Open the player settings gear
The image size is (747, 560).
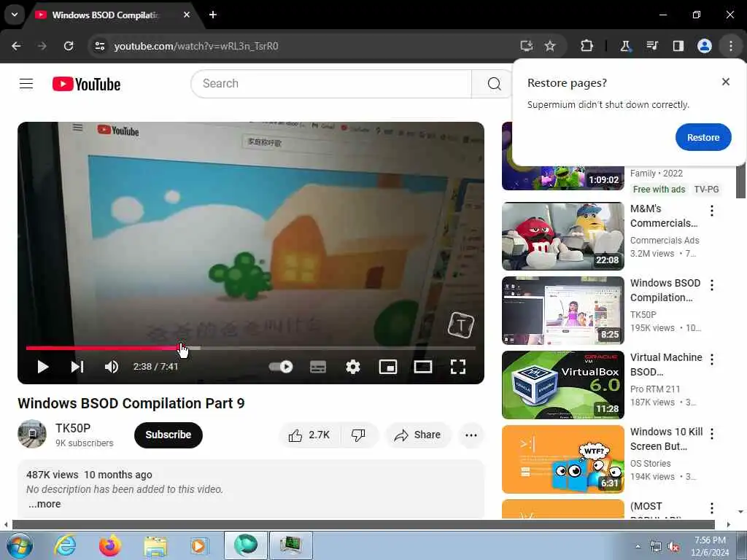pos(353,367)
